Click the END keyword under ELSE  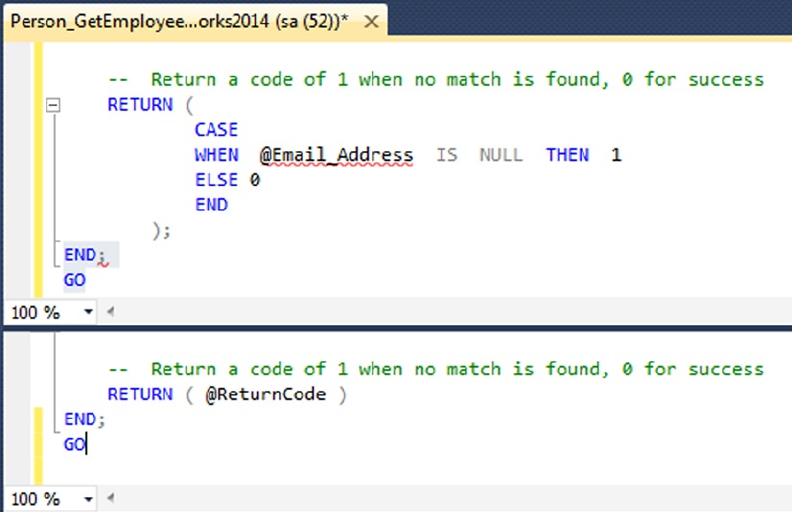point(211,205)
